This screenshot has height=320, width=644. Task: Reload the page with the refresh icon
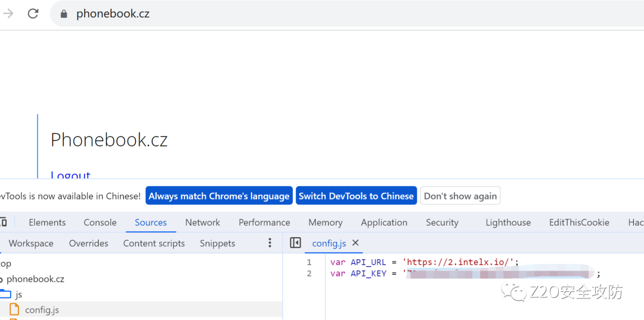pyautogui.click(x=33, y=14)
